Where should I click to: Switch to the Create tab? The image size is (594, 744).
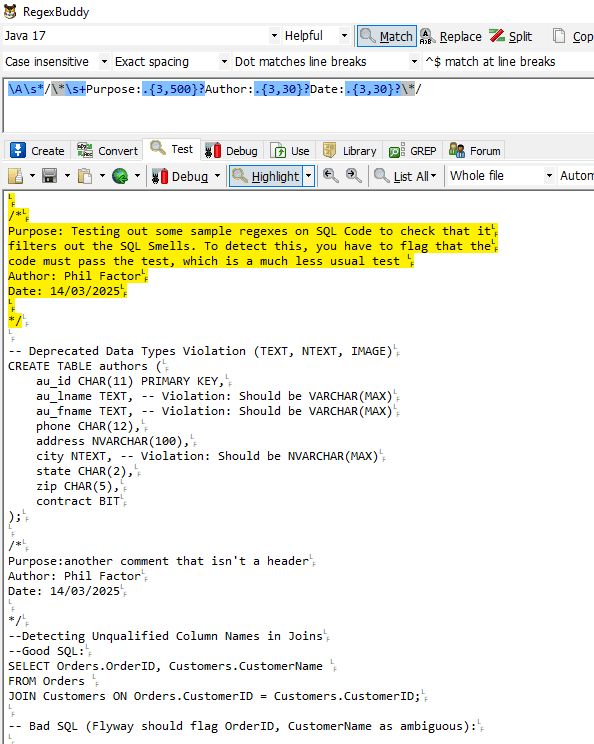(37, 150)
